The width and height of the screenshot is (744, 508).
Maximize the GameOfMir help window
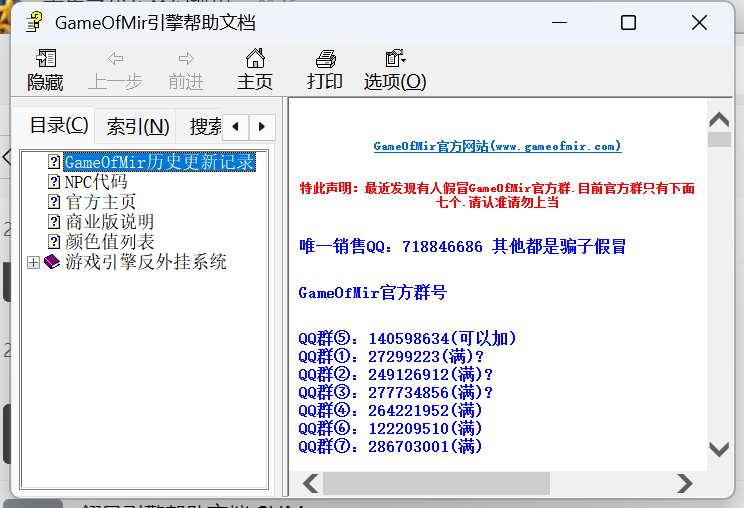coord(628,22)
